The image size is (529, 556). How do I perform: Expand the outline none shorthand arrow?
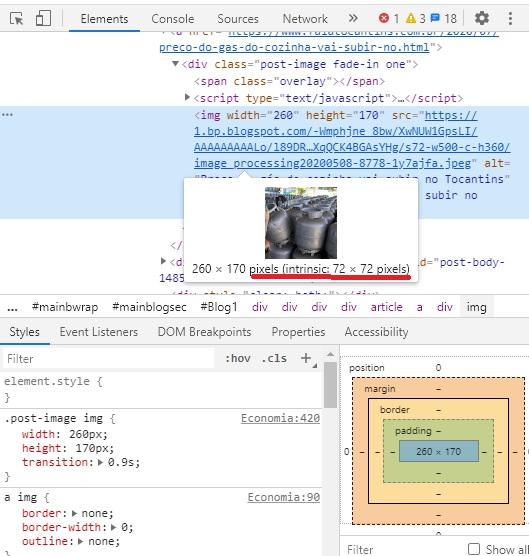(x=81, y=541)
